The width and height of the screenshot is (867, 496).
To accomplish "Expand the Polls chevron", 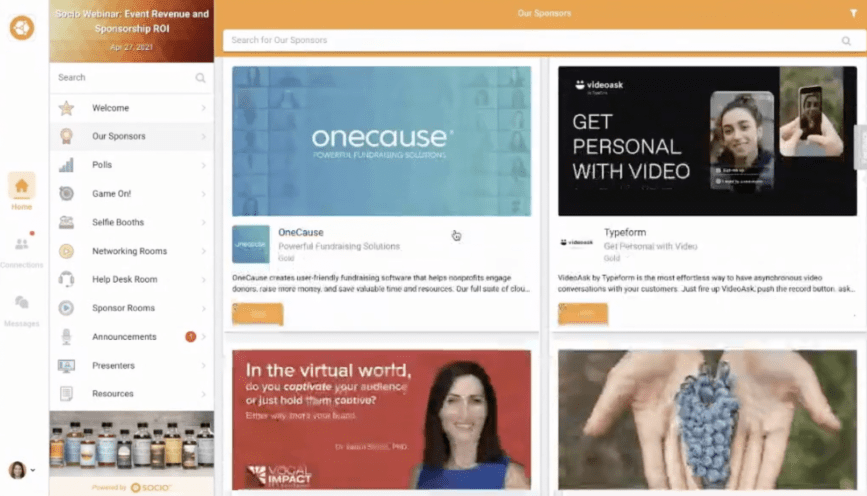I will pos(203,165).
